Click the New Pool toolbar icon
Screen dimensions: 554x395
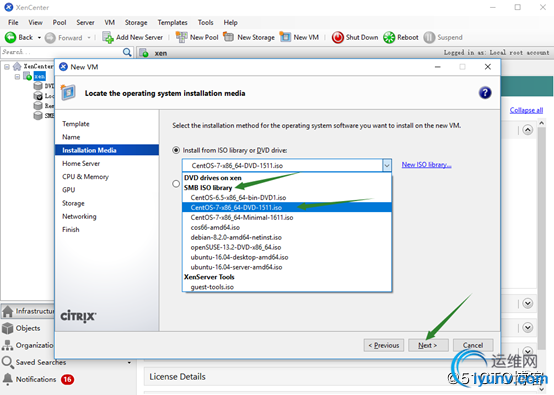coord(181,37)
